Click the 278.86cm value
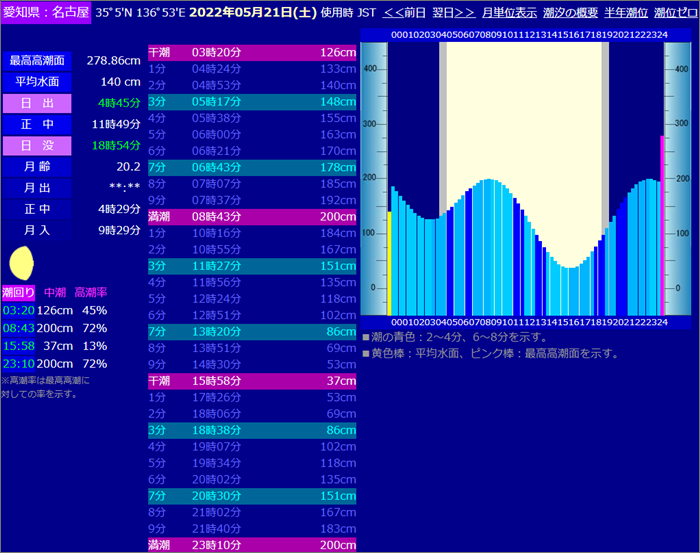 click(x=113, y=61)
